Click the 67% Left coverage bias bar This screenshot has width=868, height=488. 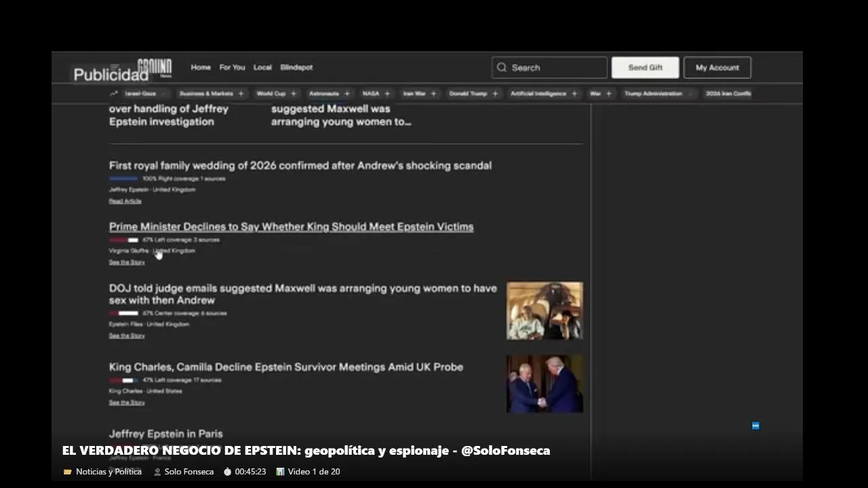(x=123, y=239)
